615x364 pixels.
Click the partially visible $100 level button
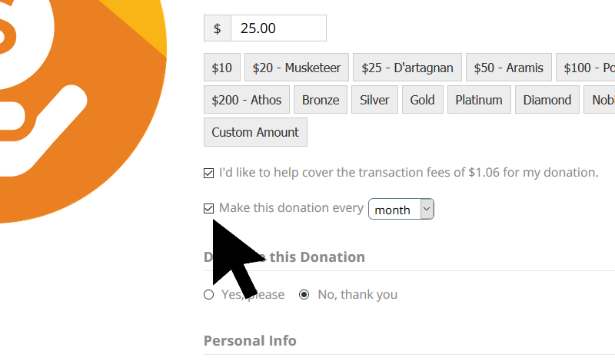click(587, 68)
